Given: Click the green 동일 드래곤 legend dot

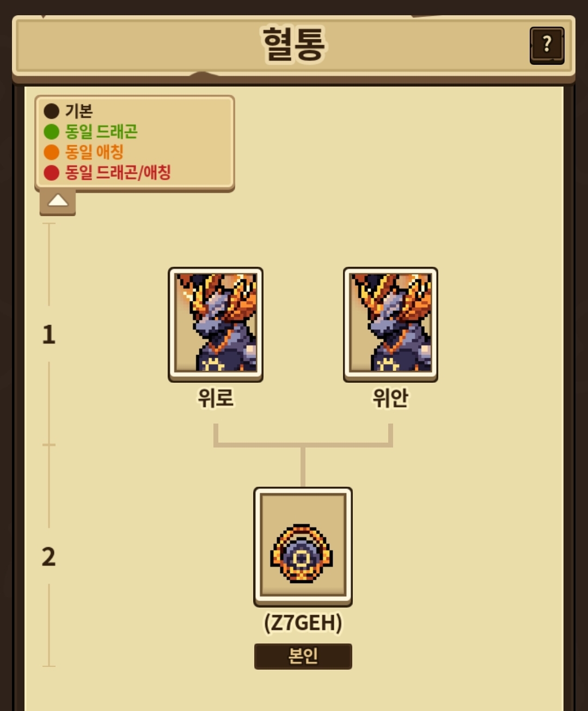Looking at the screenshot, I should tap(51, 132).
